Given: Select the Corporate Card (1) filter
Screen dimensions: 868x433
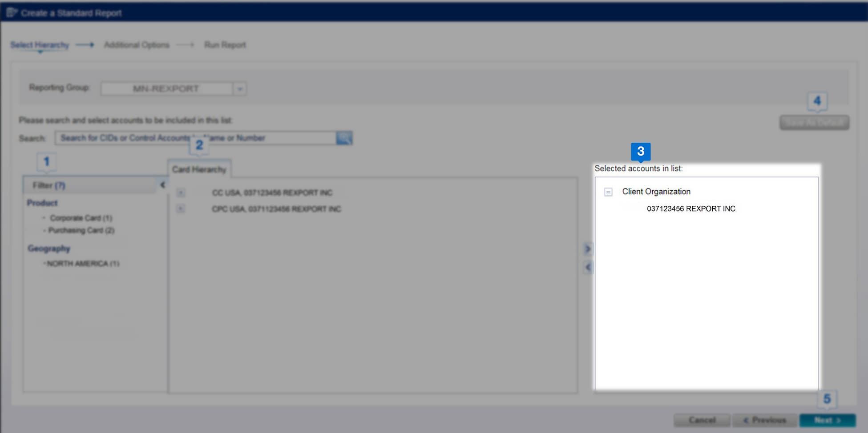Looking at the screenshot, I should click(81, 218).
